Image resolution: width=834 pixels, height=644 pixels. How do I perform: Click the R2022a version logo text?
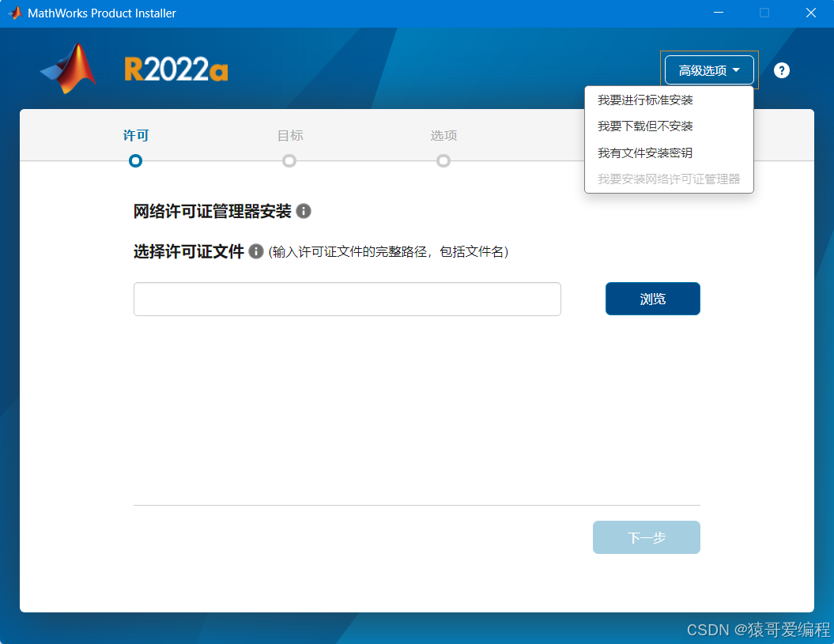176,70
